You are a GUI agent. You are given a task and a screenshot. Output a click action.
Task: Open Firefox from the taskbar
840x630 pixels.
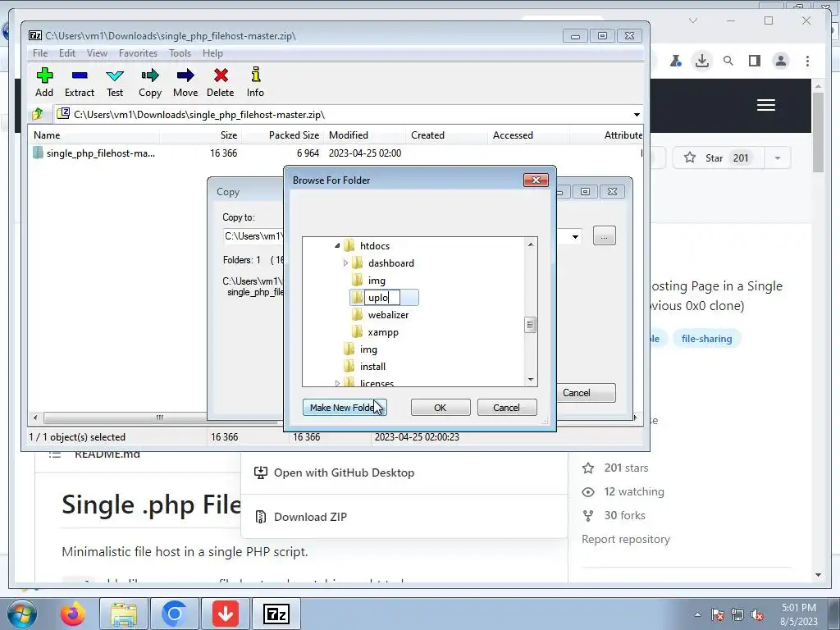[x=72, y=614]
